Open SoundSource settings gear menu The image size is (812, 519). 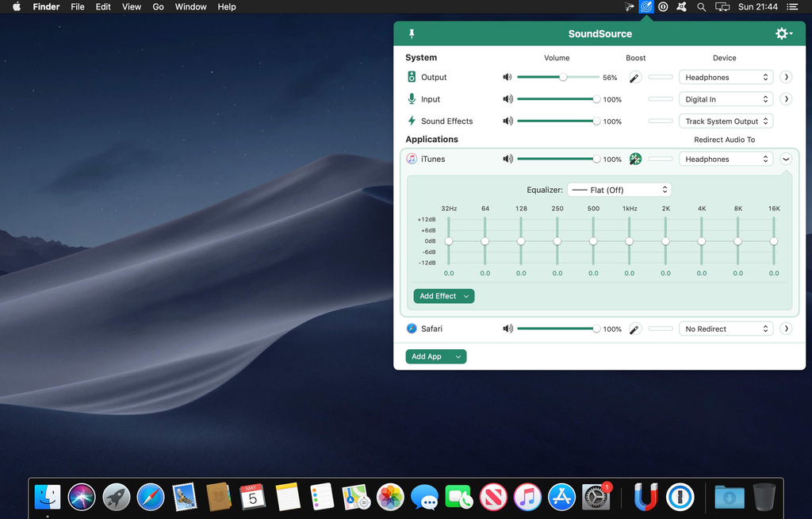[783, 34]
